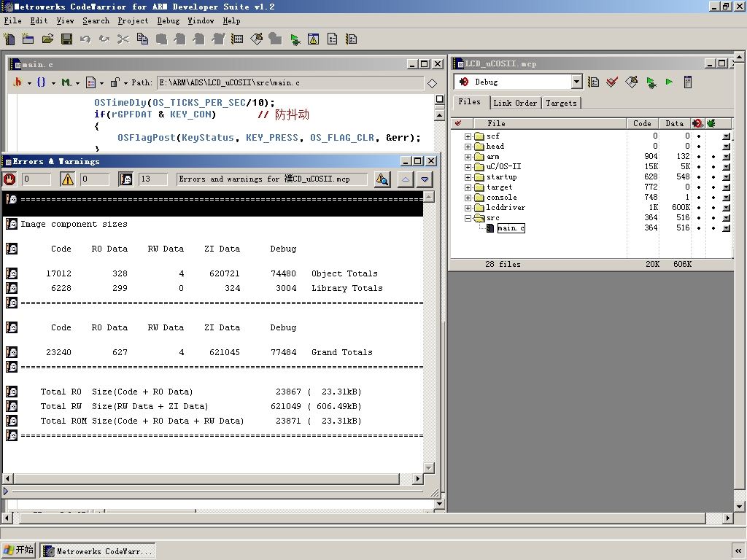Toggle the red Errors filter button

click(9, 179)
